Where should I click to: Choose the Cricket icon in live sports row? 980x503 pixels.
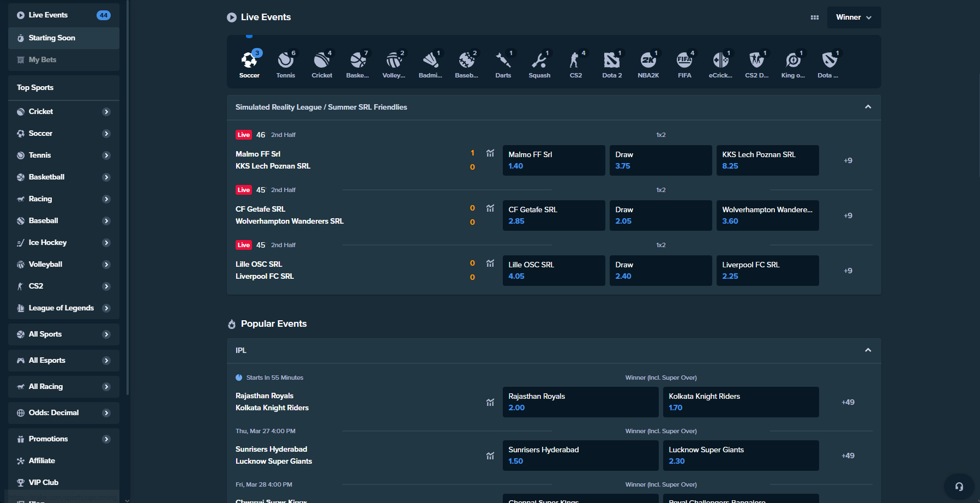(x=322, y=64)
